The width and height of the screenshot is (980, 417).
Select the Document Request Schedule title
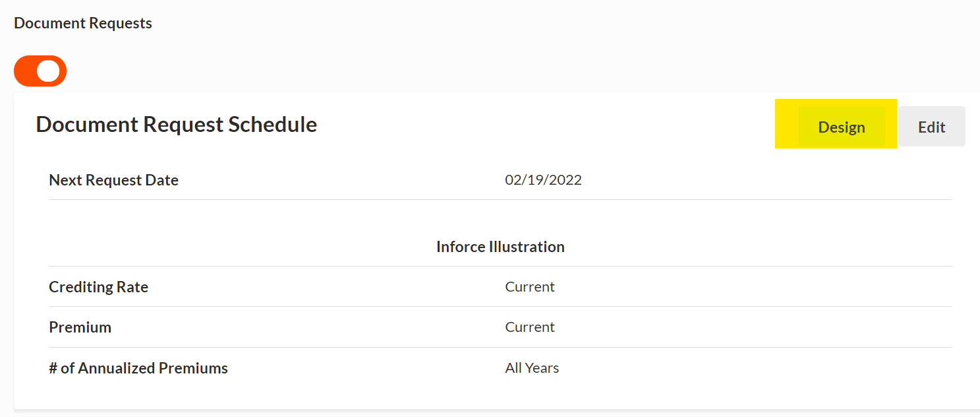[176, 124]
